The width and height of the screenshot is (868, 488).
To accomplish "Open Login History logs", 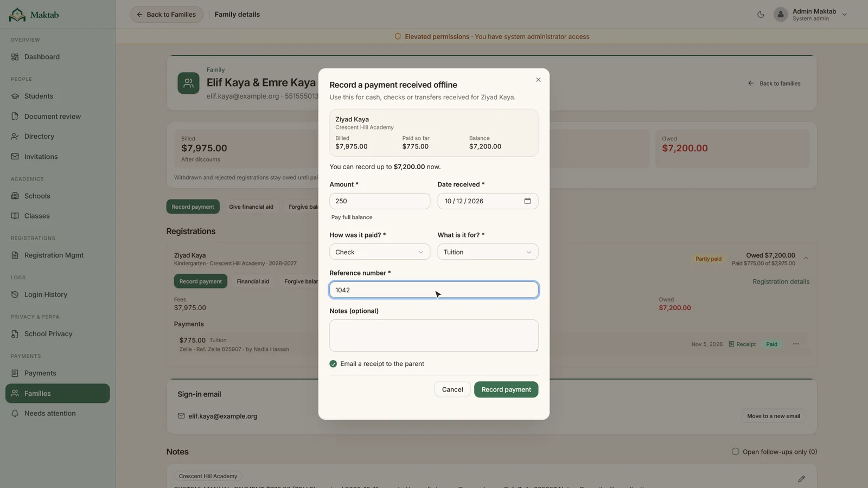I will [x=58, y=294].
